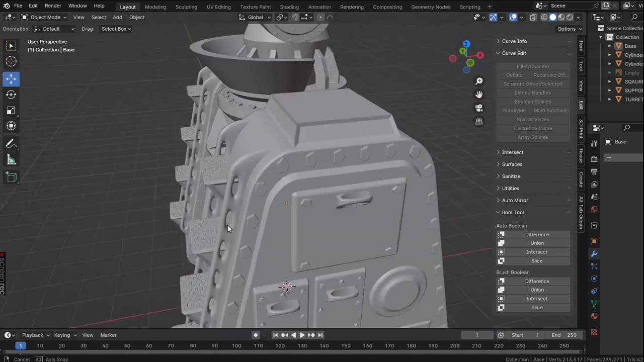
Task: Select the Select Box tool
Action: (11, 46)
